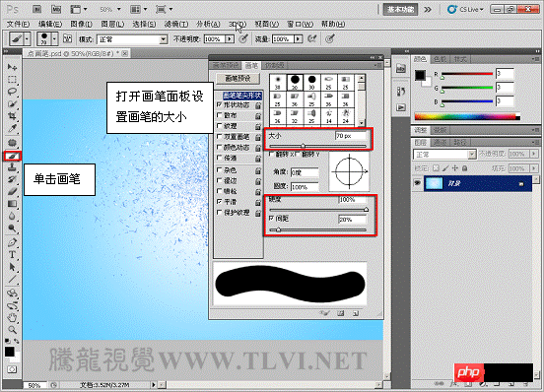Click the Essentials workspace button
Viewport: 544px width, 392px height.
(400, 10)
